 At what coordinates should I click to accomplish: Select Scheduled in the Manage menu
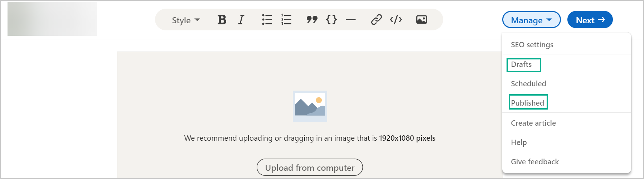coord(566,84)
